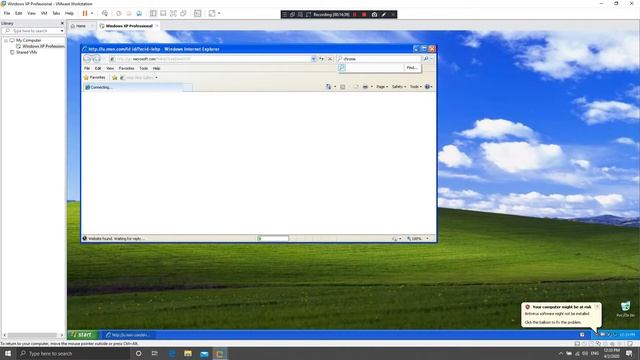The height and width of the screenshot is (360, 640).
Task: Open the dropdown arrow next to the pause button
Action: tap(92, 13)
